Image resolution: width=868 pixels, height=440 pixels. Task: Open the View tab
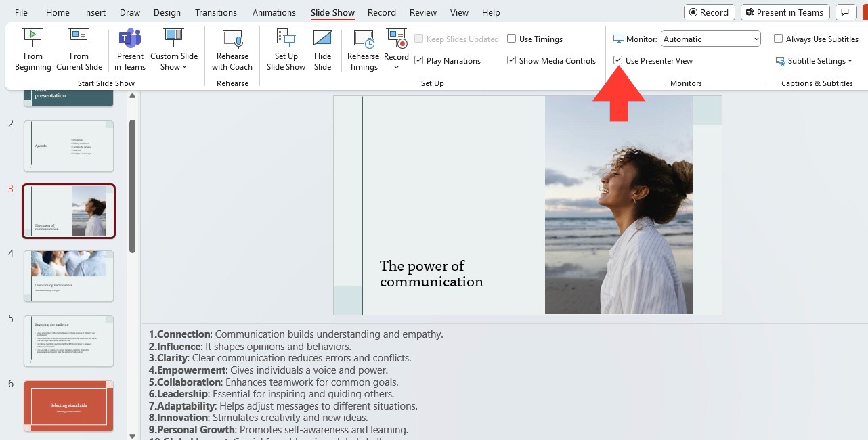click(x=459, y=12)
